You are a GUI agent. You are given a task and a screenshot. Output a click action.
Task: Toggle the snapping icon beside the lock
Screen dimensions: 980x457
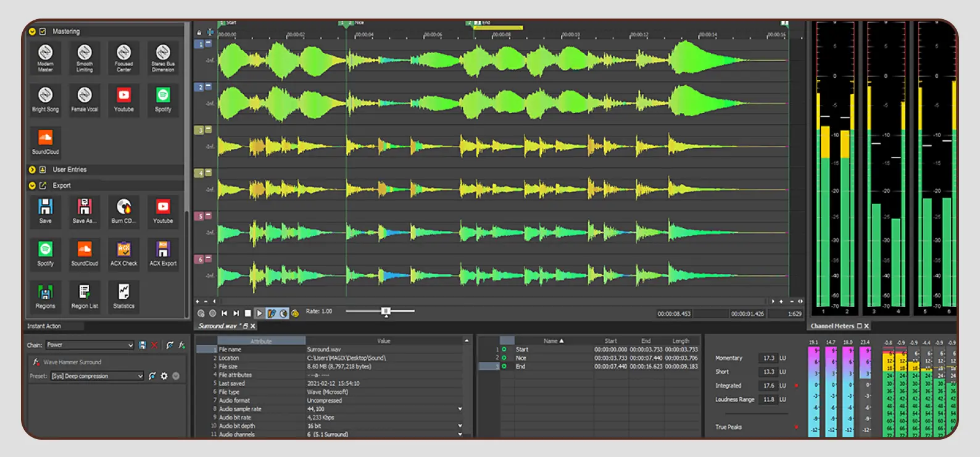pos(210,32)
